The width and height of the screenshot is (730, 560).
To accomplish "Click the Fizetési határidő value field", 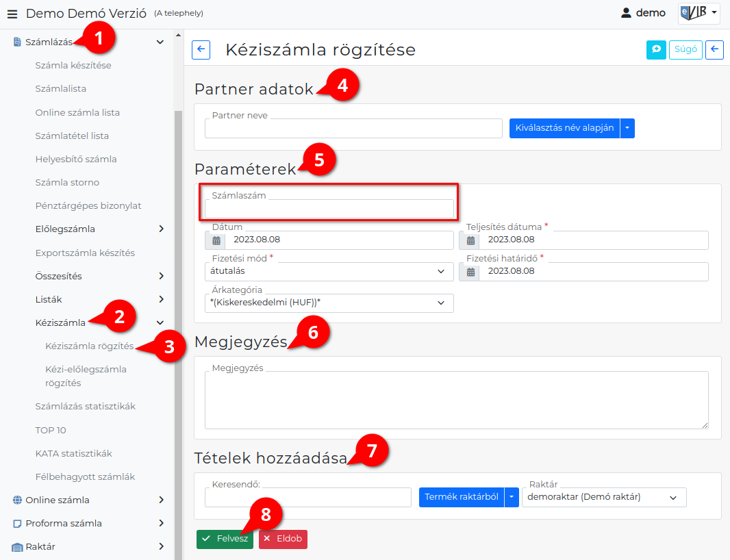I will 594,272.
